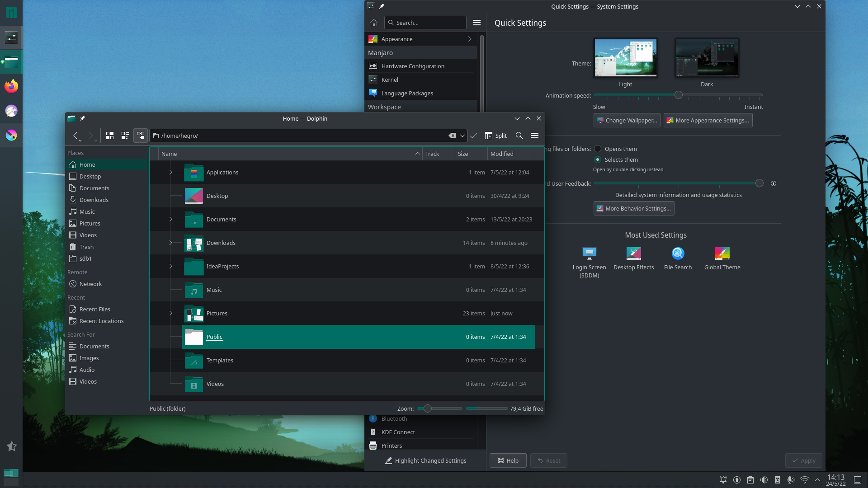Open Dolphin search with magnifier icon
This screenshot has height=488, width=868.
[519, 136]
